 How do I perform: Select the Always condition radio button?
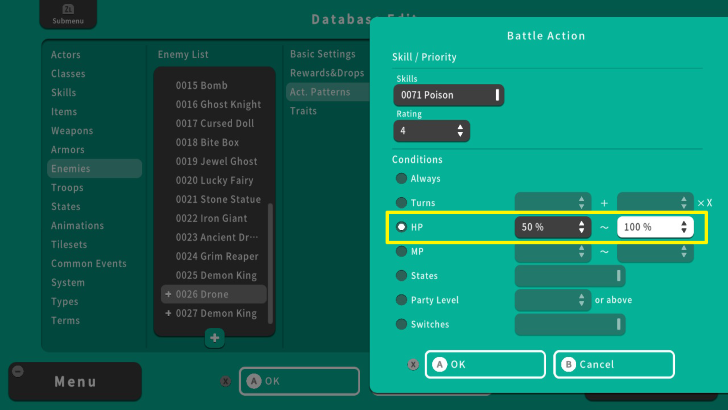coord(402,178)
